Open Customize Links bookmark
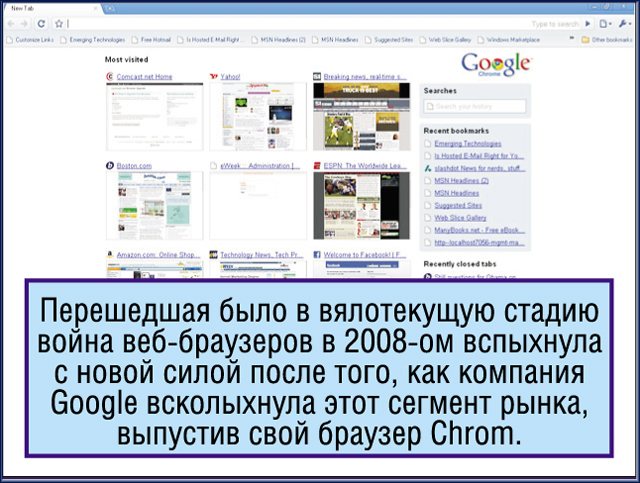 (30, 40)
